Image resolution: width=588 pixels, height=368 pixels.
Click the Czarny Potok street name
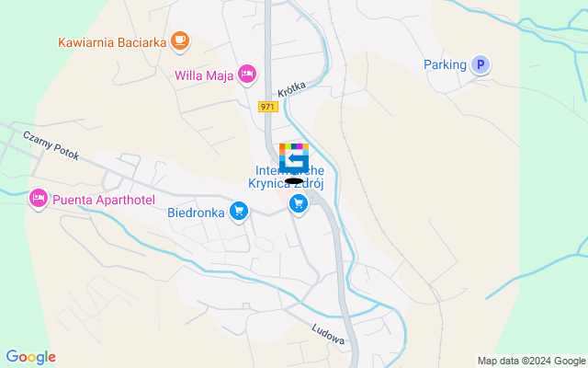click(51, 145)
